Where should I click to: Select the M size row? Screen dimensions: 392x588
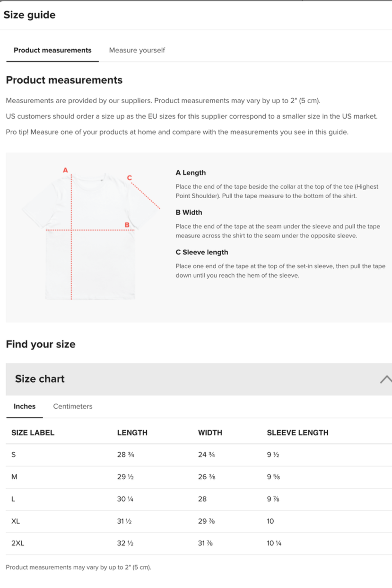(x=199, y=477)
